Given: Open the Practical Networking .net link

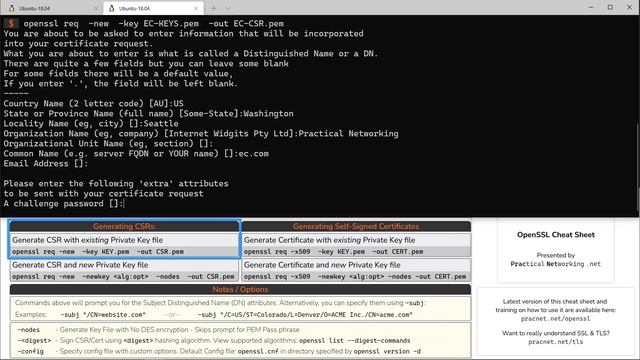Looking at the screenshot, I should 556,264.
